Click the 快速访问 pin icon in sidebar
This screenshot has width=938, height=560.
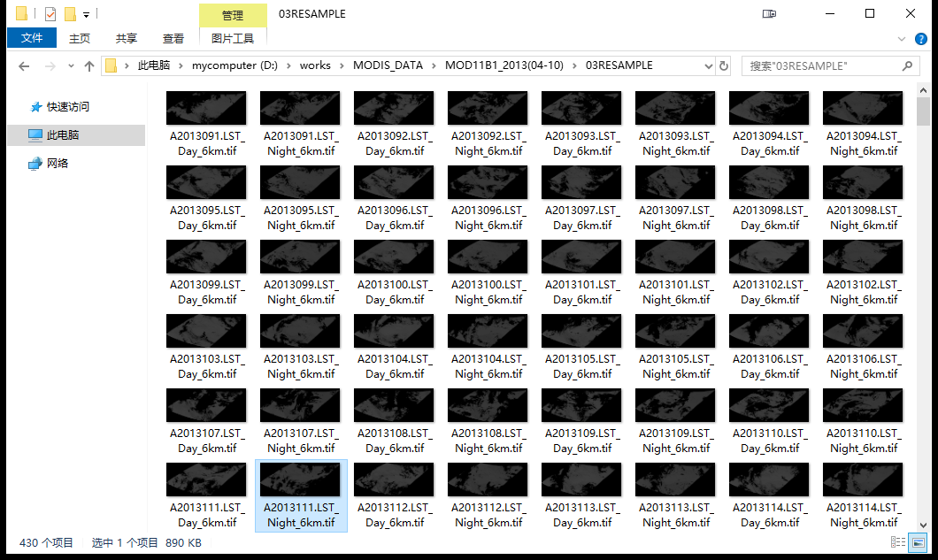pyautogui.click(x=35, y=106)
